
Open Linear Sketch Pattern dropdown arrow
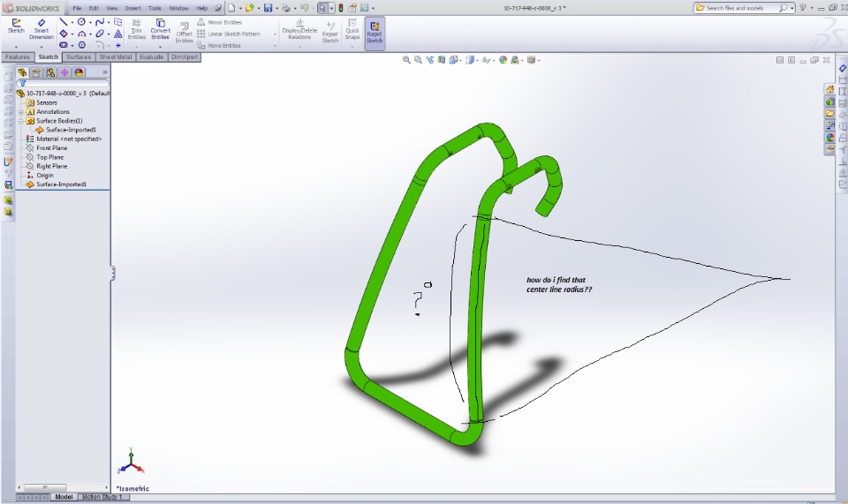click(275, 34)
